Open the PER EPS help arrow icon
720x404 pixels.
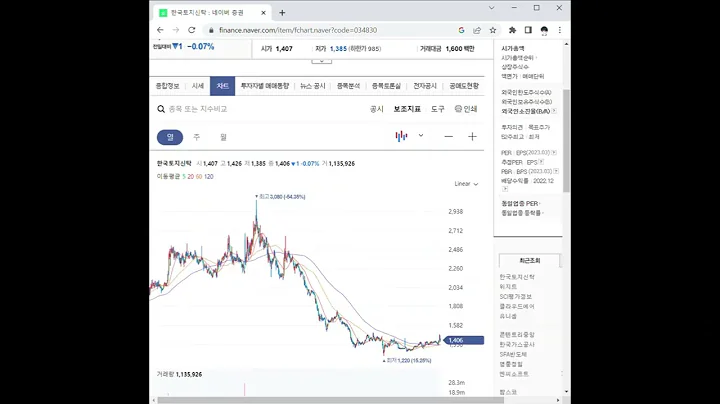coord(554,152)
